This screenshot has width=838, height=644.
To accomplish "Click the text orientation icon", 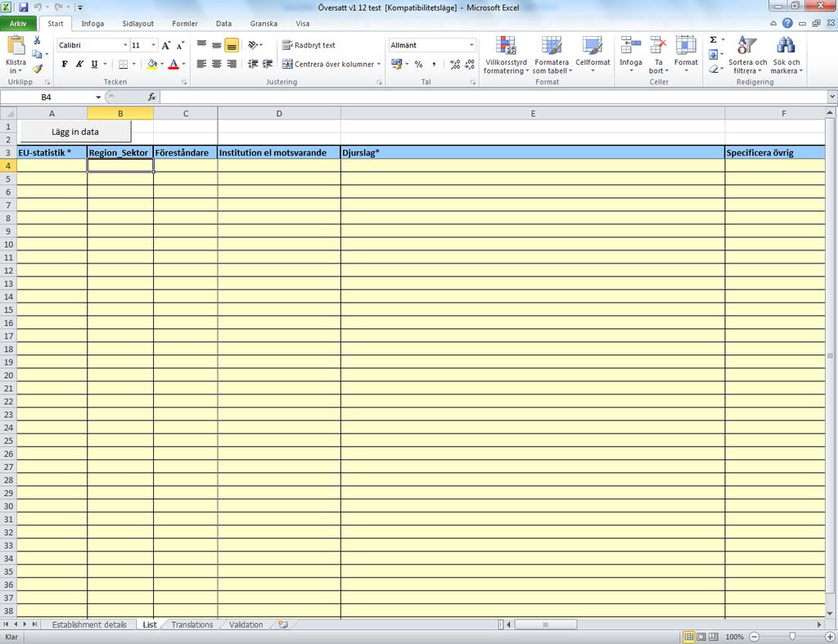I will click(x=254, y=46).
